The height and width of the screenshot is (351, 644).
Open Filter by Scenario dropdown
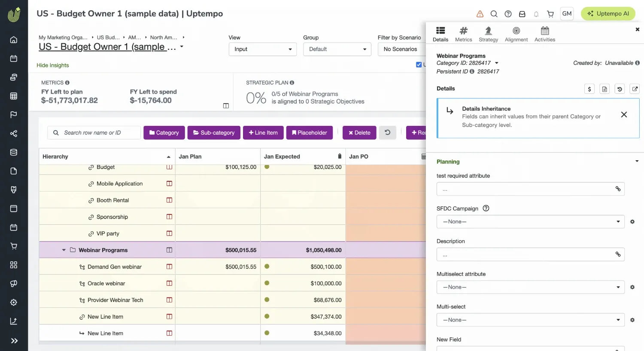402,49
